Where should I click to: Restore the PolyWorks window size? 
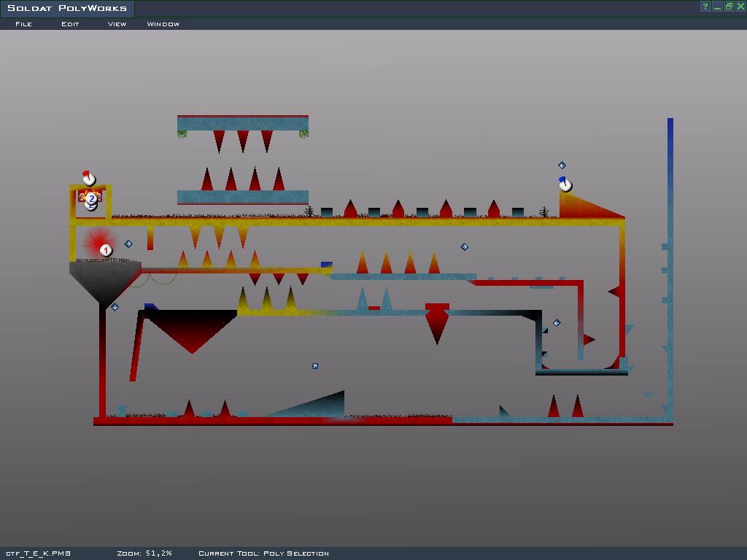coord(729,7)
